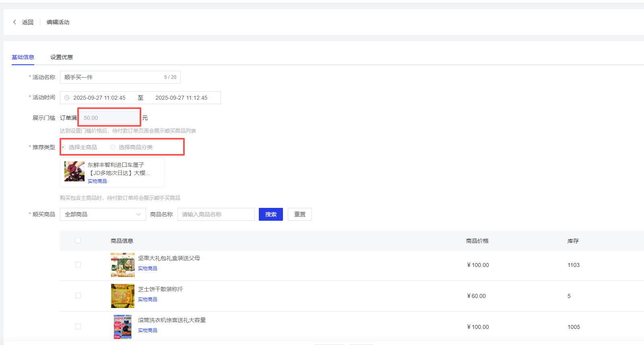Select the 选择主商品 radio option
Viewport: 644px width, 345px height.
[79, 147]
